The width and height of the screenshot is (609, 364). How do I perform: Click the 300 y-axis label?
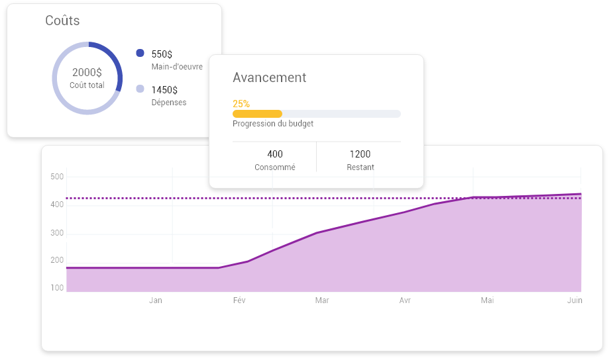[57, 233]
